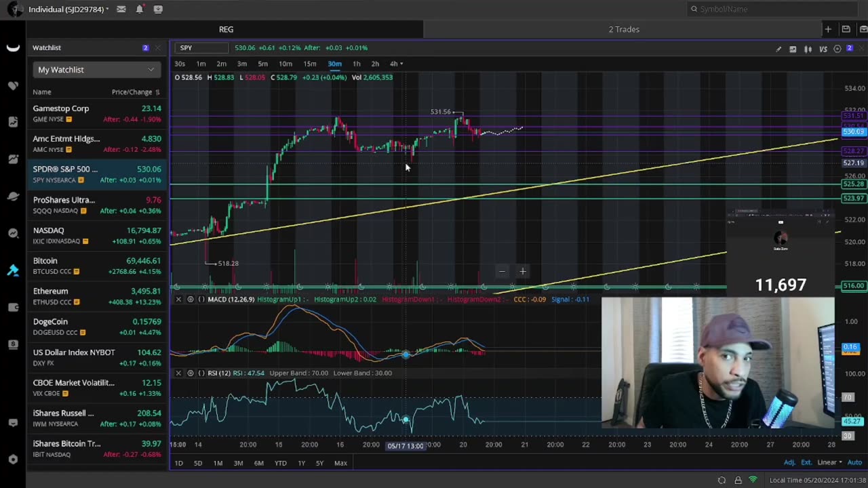Open the VS compare symbols tool
868x488 pixels.
point(823,49)
